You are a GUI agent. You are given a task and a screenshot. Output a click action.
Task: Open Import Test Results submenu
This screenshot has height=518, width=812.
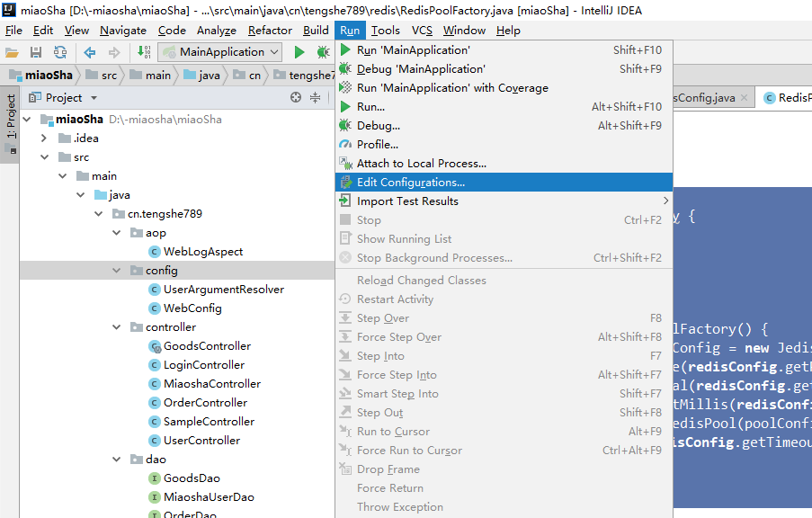(x=504, y=201)
